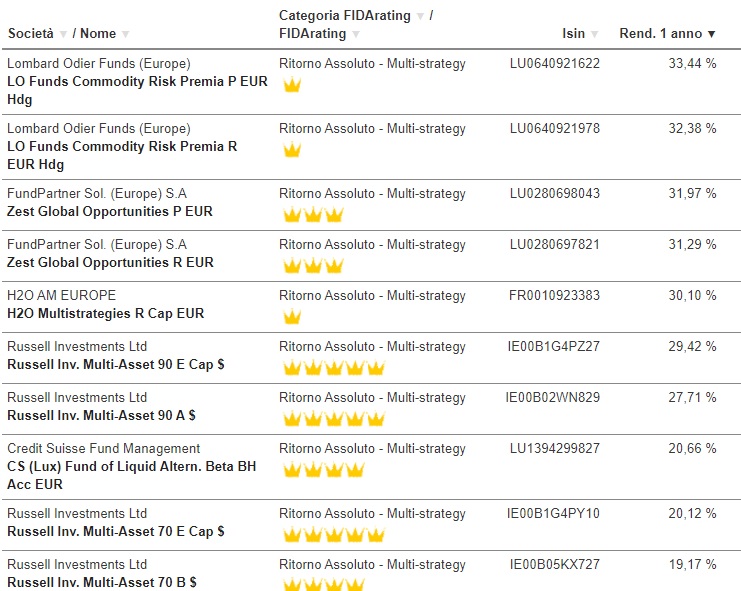Click the 32,38 % return value
741x591 pixels.
(x=692, y=128)
